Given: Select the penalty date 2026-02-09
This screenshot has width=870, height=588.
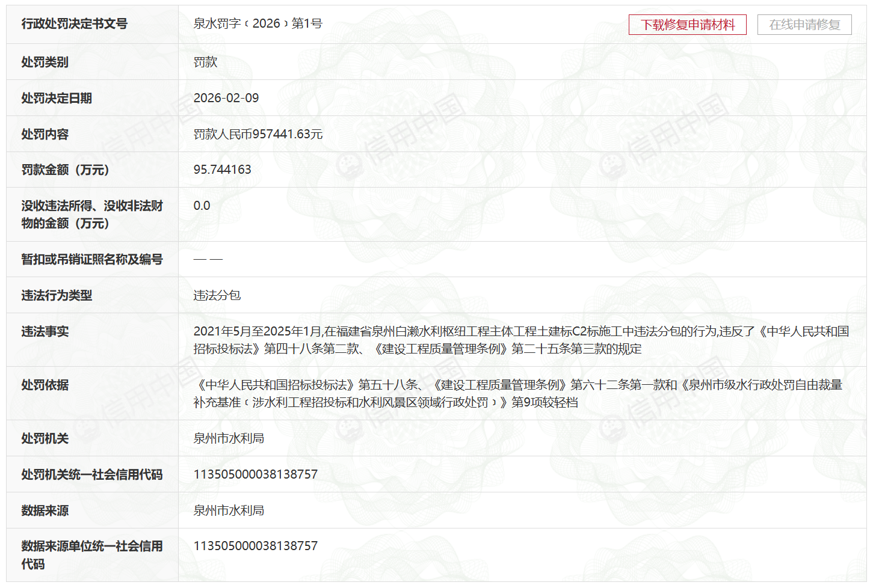Looking at the screenshot, I should [226, 98].
